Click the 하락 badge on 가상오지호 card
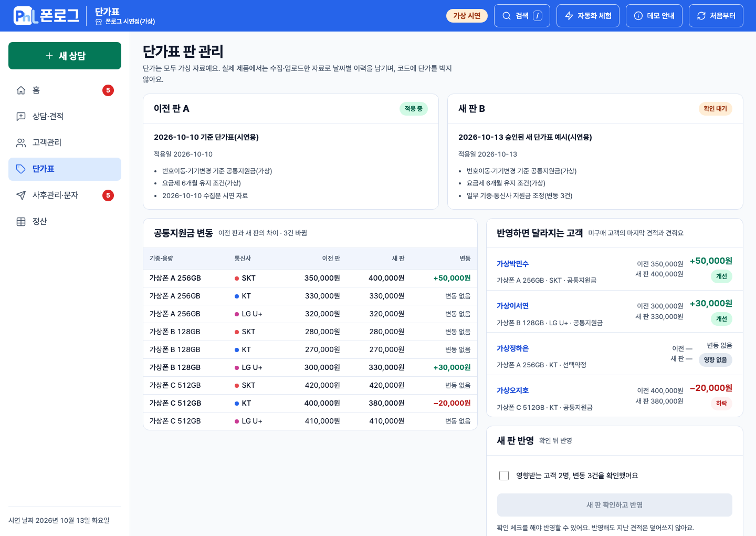Viewport: 756px width, 536px height. click(722, 404)
